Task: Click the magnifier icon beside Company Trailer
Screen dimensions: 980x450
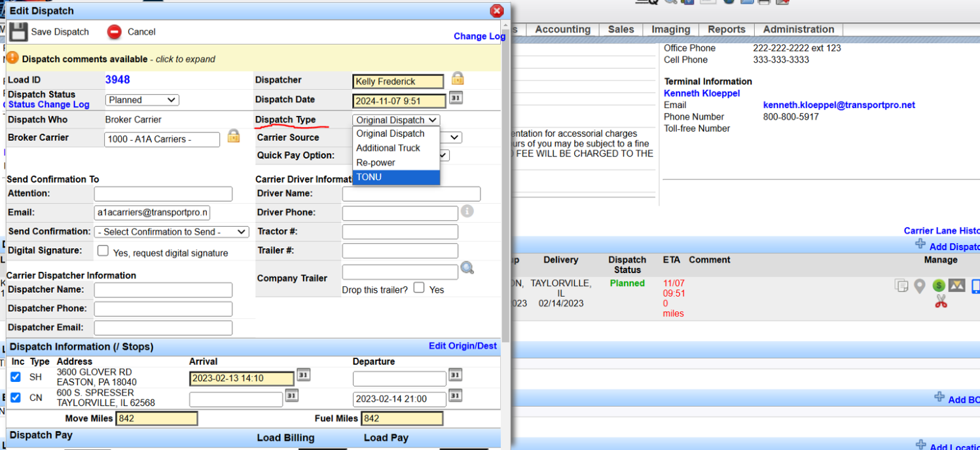Action: (x=467, y=268)
